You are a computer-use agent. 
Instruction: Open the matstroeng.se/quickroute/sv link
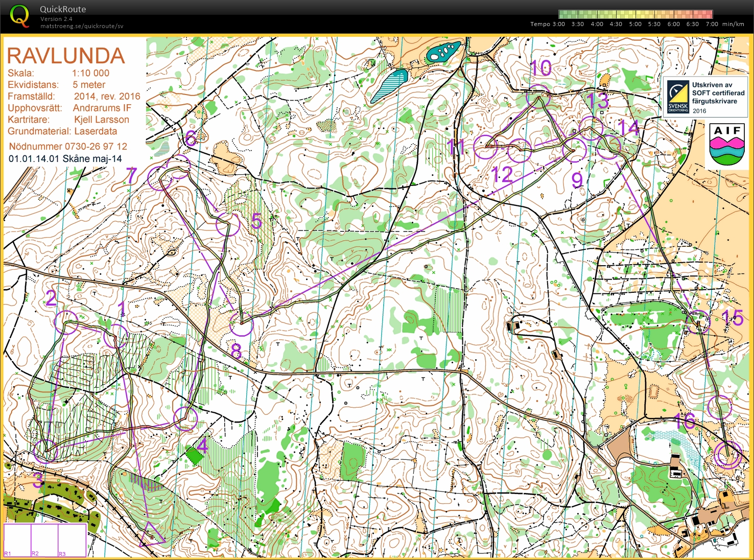(x=82, y=26)
